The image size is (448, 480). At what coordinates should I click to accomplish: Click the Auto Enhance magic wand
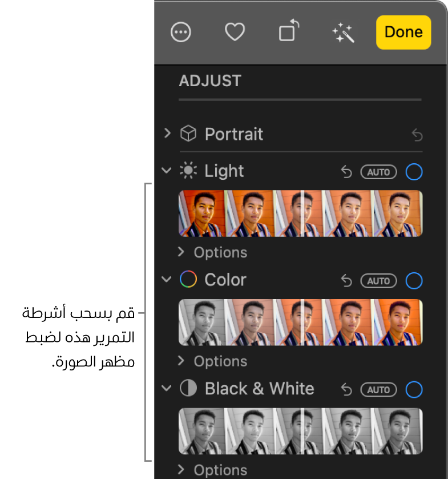click(x=344, y=33)
